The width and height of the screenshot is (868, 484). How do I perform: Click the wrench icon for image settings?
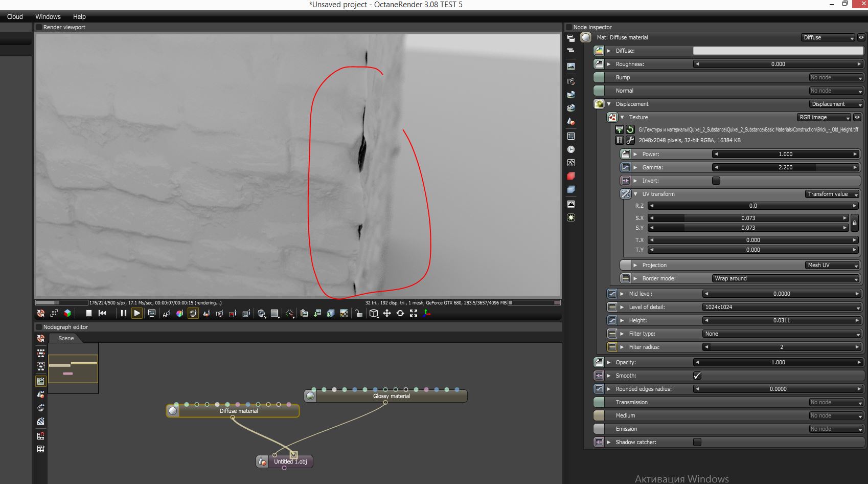(630, 140)
